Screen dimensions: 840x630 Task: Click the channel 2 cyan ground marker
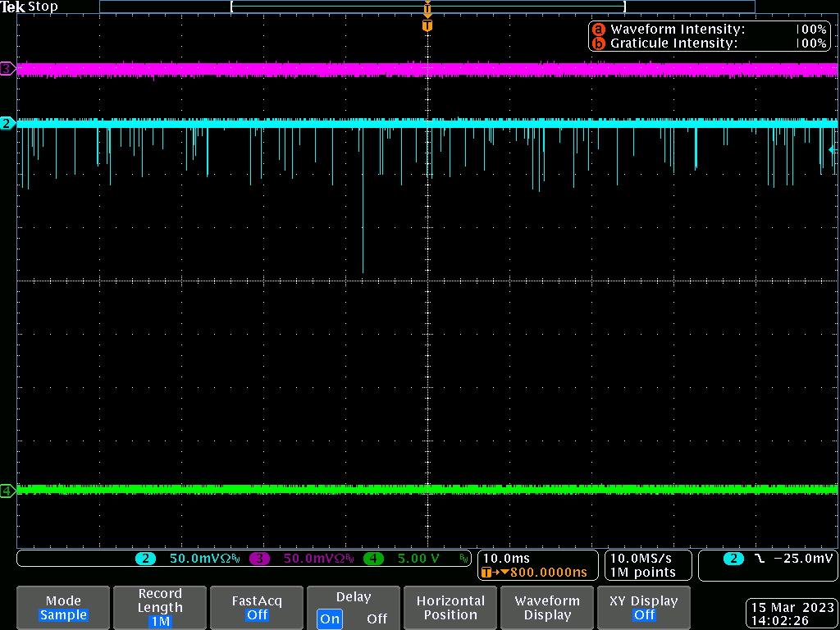click(x=7, y=124)
